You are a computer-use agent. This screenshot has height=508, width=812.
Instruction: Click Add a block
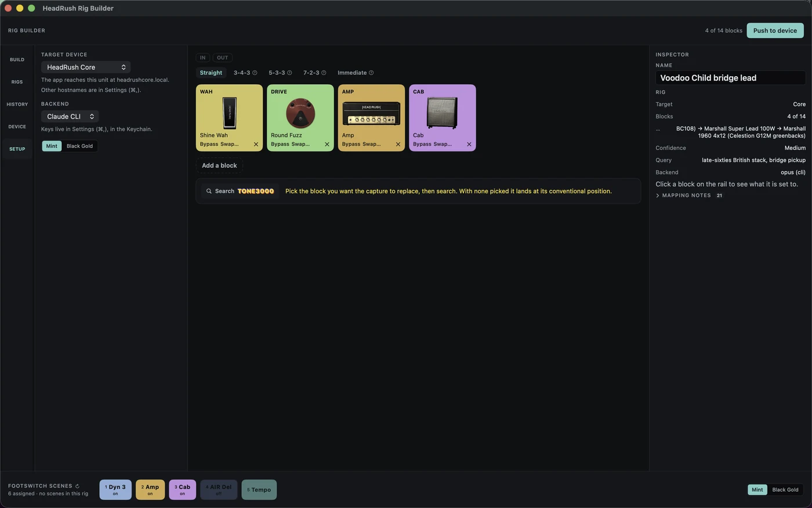point(219,165)
